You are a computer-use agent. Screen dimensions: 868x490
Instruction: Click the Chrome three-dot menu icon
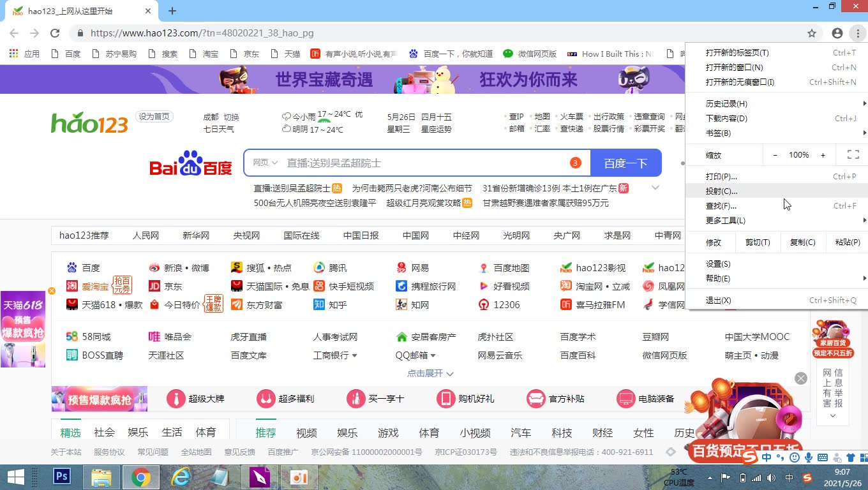coord(857,33)
